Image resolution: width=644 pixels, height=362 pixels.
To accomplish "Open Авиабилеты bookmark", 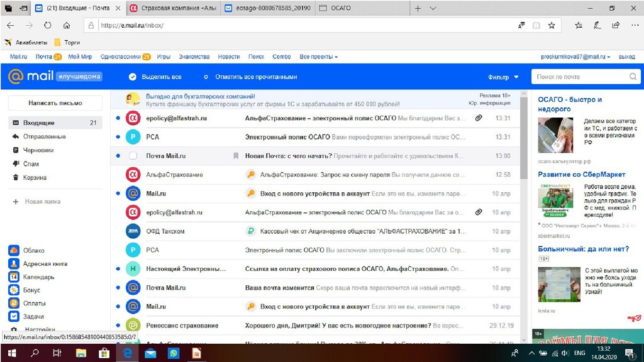I will [x=26, y=42].
